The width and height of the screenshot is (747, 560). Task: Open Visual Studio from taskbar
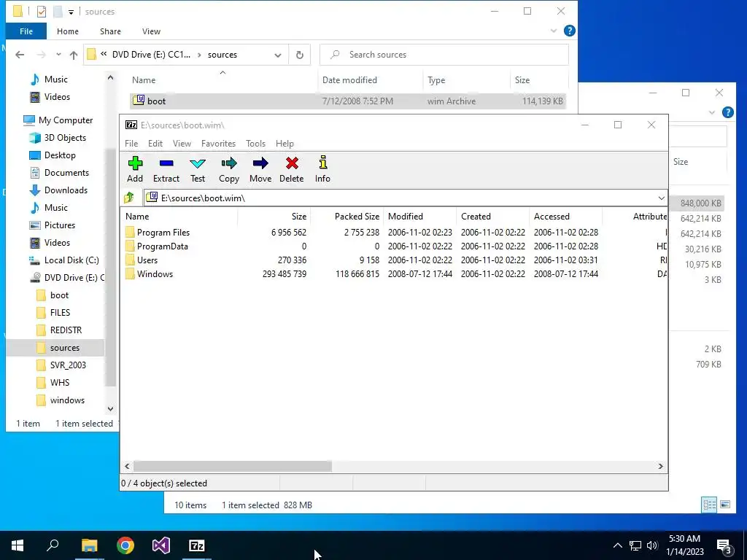pyautogui.click(x=161, y=545)
